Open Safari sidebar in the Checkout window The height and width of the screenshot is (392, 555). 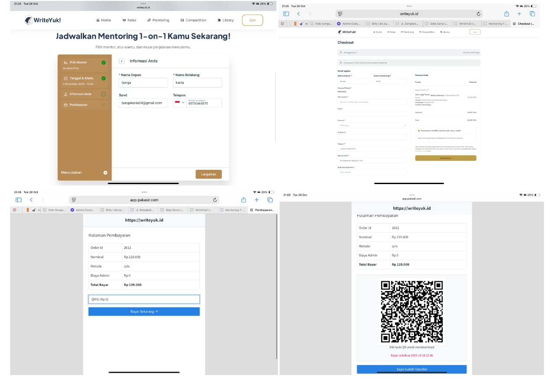point(286,14)
